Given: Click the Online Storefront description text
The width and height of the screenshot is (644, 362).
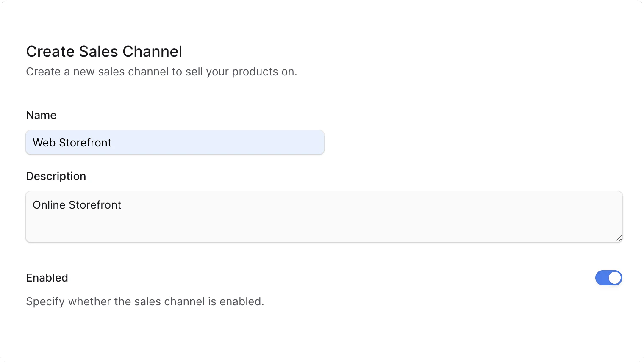Looking at the screenshot, I should coord(77,205).
